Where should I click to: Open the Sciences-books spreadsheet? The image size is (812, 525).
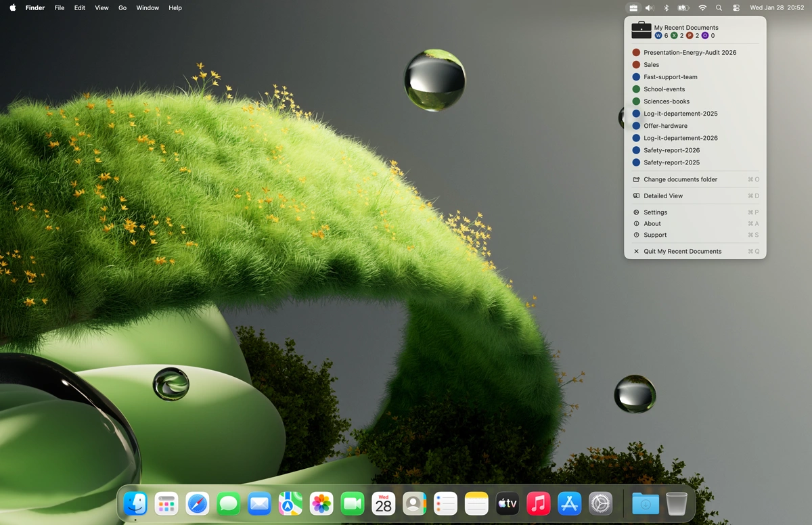(666, 101)
